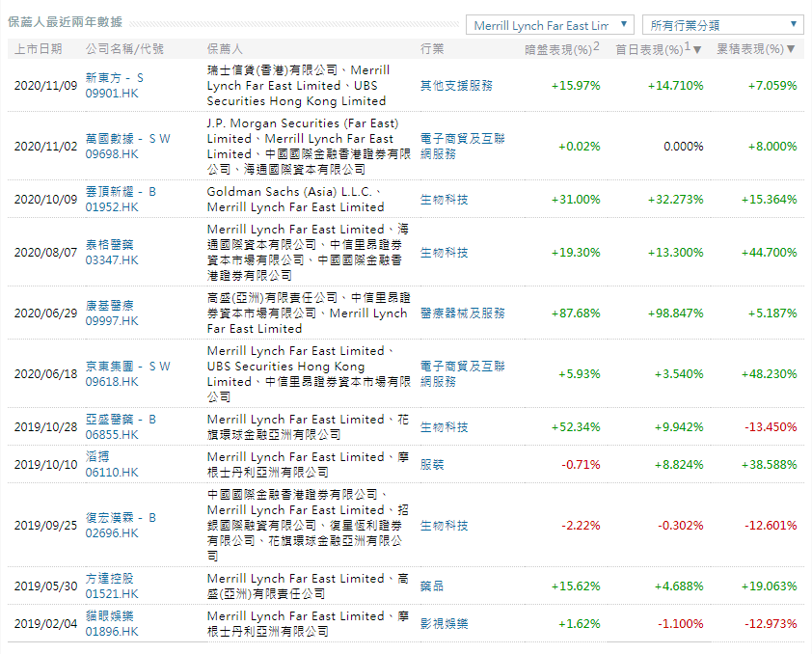
Task: Select the 2019/02/04 listing date cell
Action: click(x=45, y=623)
